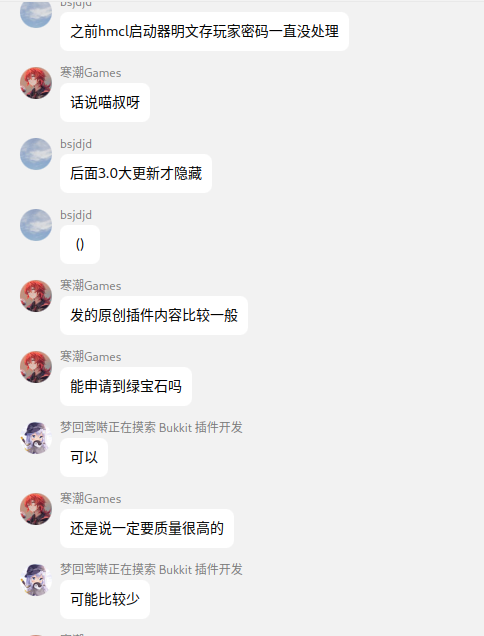
Task: Click the message bubble "发的原创插件内容比较一般"
Action: point(154,316)
